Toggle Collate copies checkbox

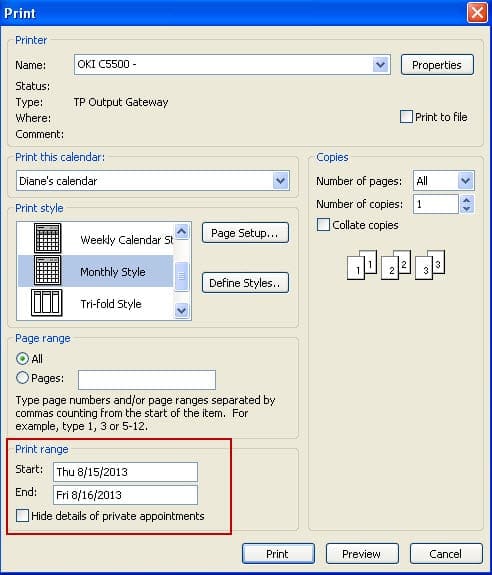[323, 225]
